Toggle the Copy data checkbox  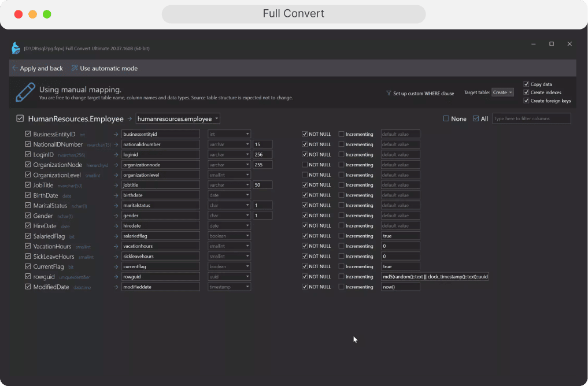coord(526,84)
